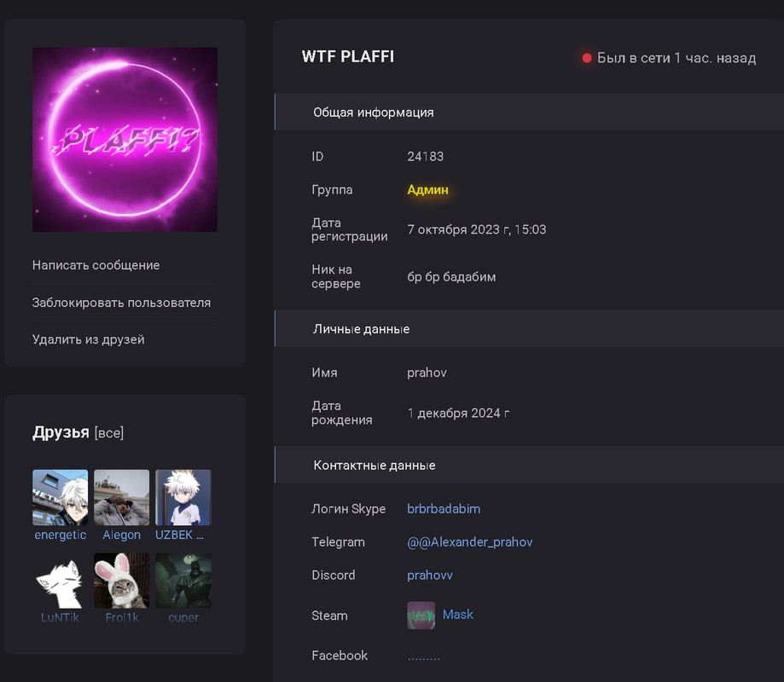This screenshot has width=784, height=682.
Task: Open Frol1k friend avatar with bunny cat
Action: [121, 581]
